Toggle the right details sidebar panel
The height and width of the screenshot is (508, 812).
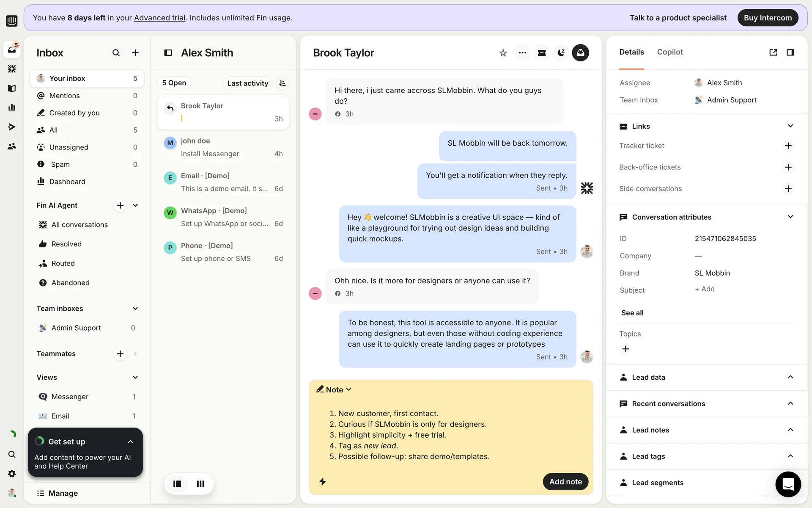[x=790, y=52]
